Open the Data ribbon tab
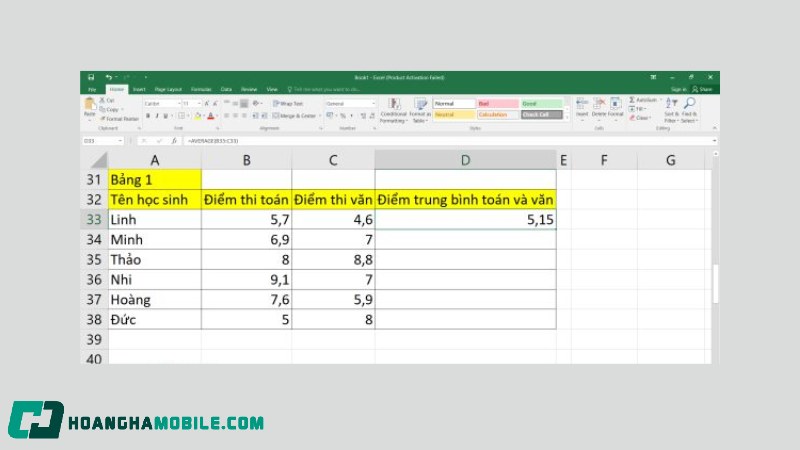 pos(226,89)
